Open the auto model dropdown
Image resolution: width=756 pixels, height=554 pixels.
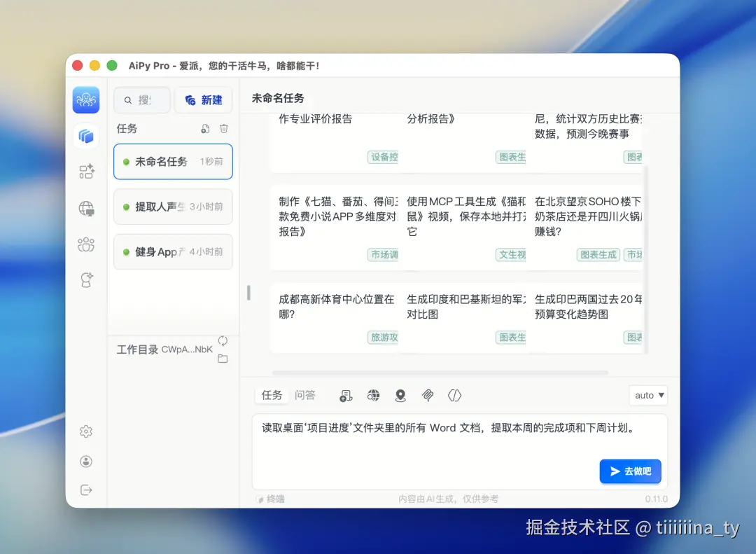(647, 395)
